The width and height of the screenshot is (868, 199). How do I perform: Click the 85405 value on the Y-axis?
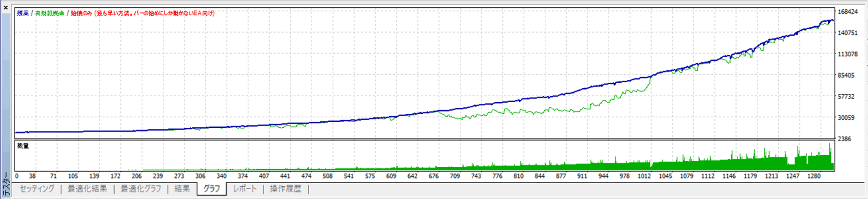(846, 76)
